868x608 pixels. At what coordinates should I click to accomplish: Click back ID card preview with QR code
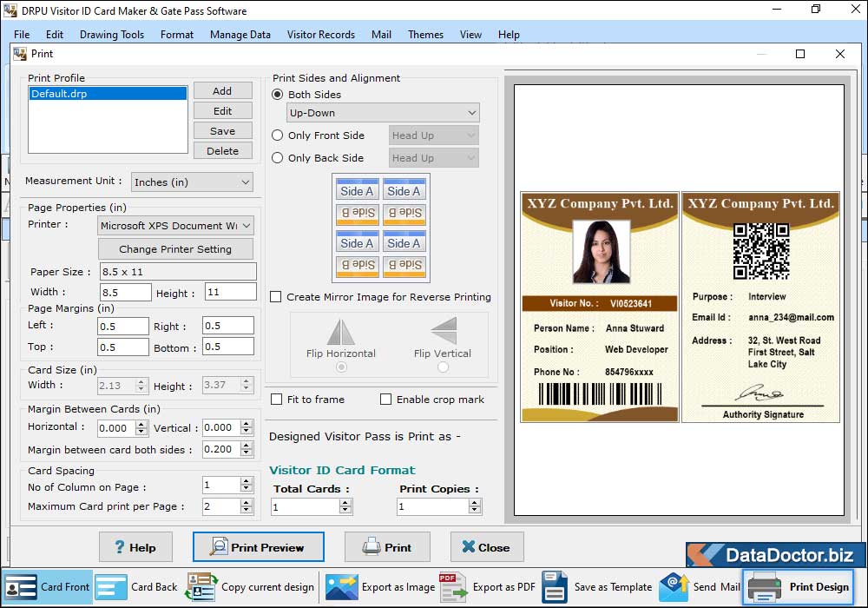click(x=760, y=307)
